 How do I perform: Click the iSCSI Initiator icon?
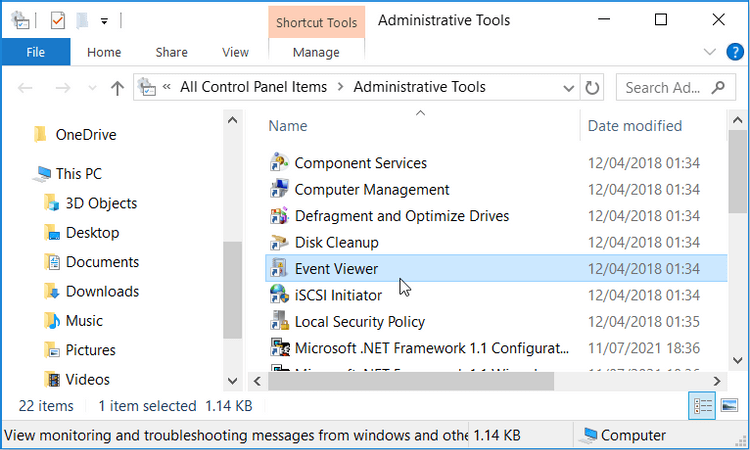[x=280, y=295]
